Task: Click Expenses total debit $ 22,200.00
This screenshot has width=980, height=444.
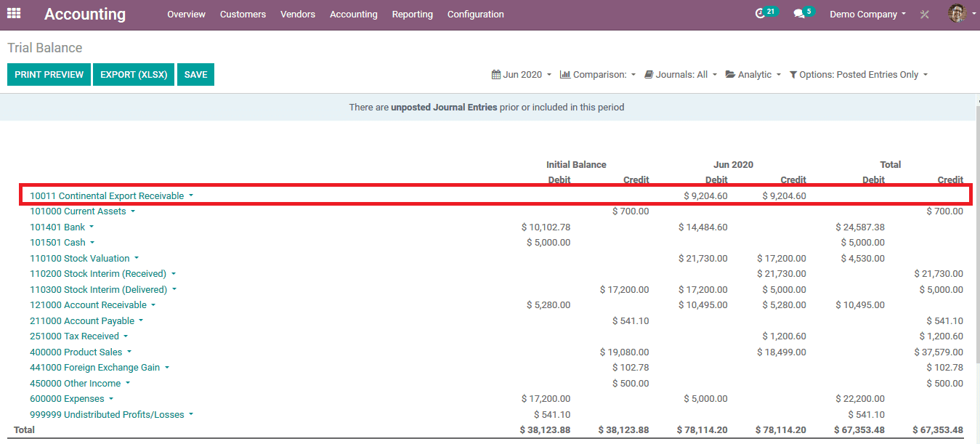Action: [x=860, y=399]
